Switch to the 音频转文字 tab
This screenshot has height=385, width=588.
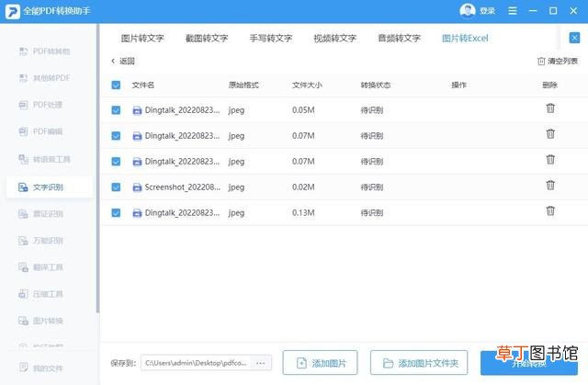(x=399, y=39)
